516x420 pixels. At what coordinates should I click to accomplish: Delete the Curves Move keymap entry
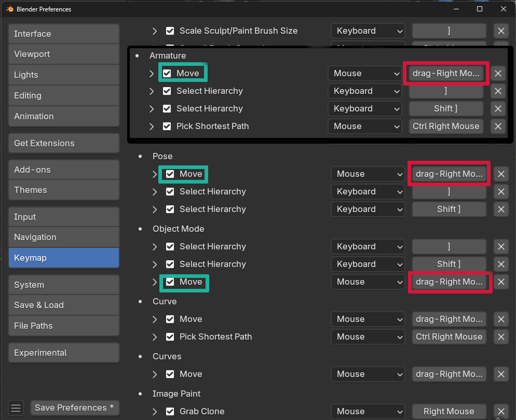[501, 374]
